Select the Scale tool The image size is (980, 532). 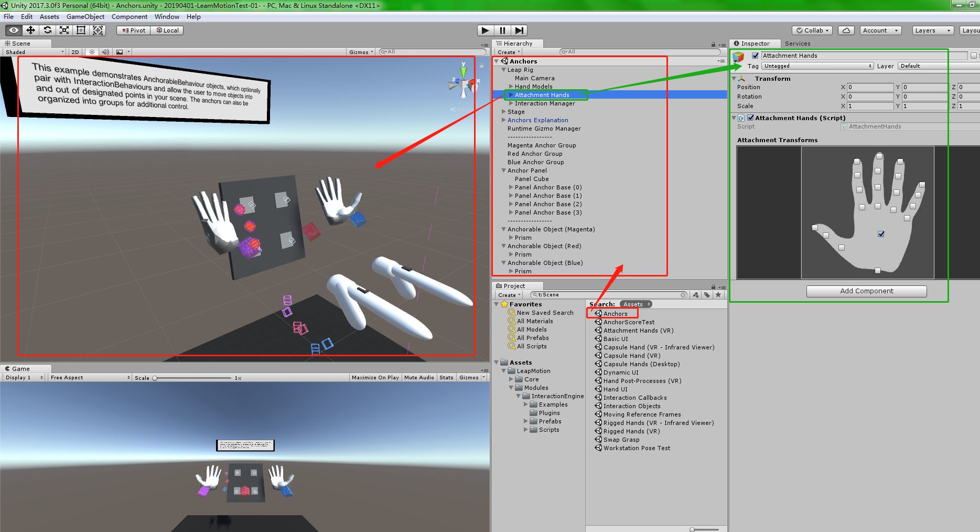(x=64, y=30)
